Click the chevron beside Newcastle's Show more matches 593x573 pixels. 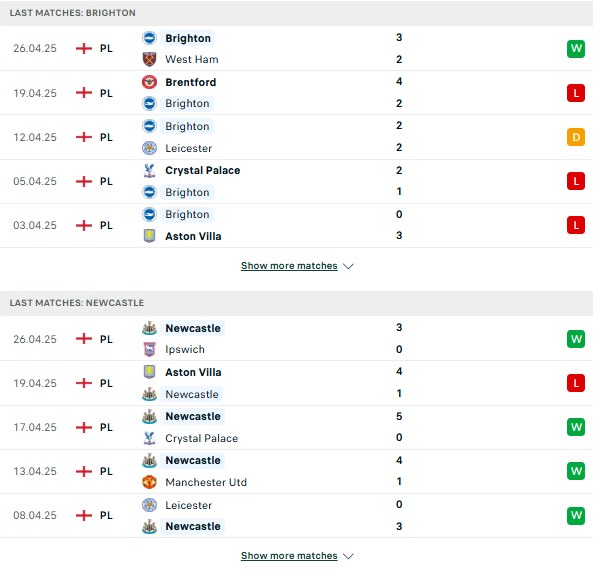tap(348, 556)
